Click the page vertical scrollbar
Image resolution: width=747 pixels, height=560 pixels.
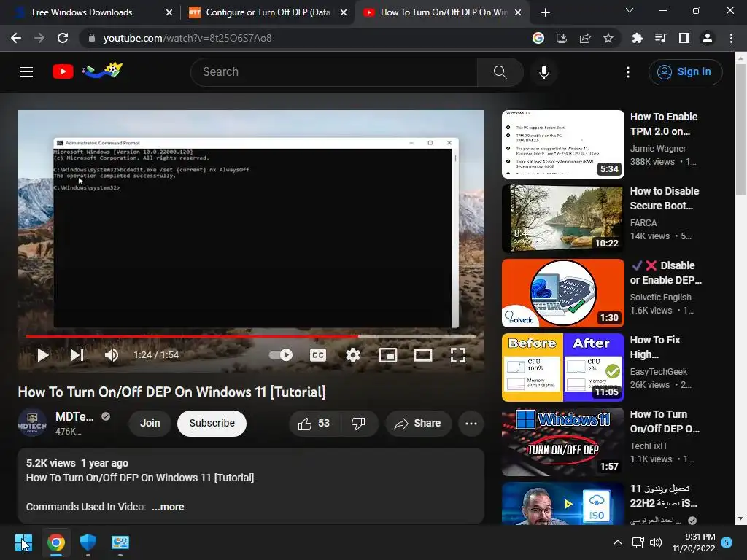(x=740, y=131)
